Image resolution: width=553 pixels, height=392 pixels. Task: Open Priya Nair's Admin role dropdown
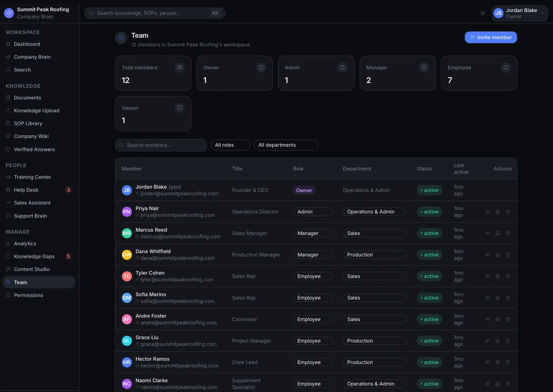tap(313, 212)
